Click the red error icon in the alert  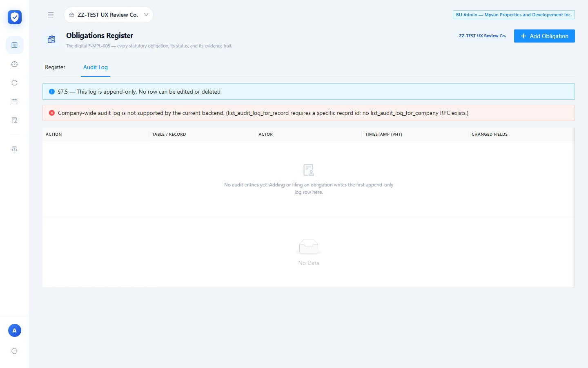tap(52, 113)
